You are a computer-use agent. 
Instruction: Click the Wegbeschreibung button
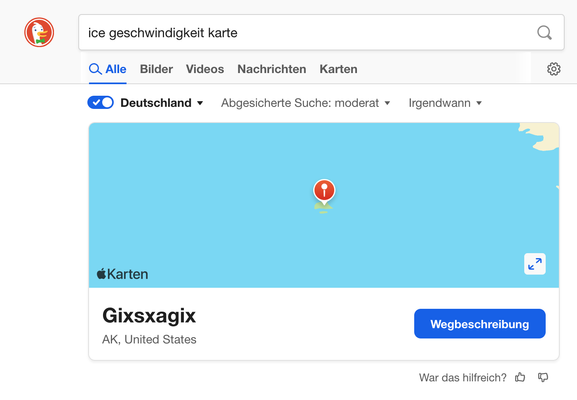point(480,324)
